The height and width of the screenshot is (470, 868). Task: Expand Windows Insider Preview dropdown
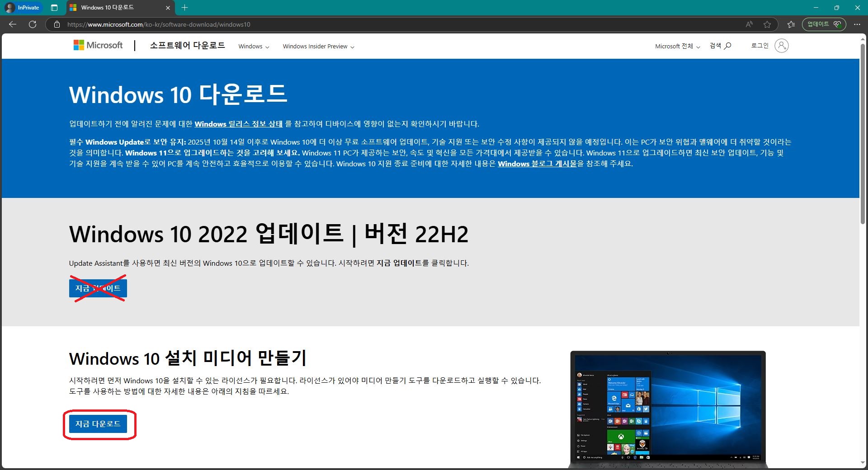pos(318,46)
